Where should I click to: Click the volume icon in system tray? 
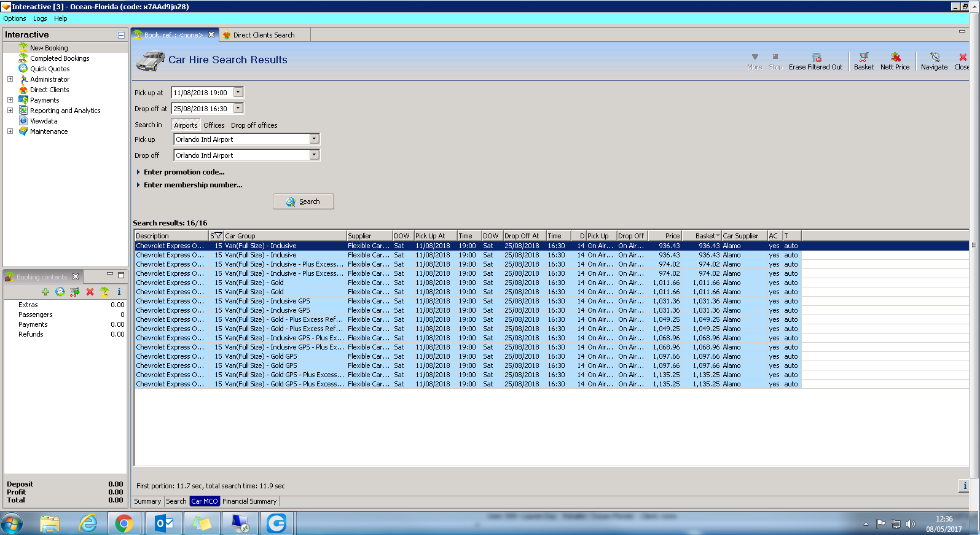pyautogui.click(x=911, y=524)
